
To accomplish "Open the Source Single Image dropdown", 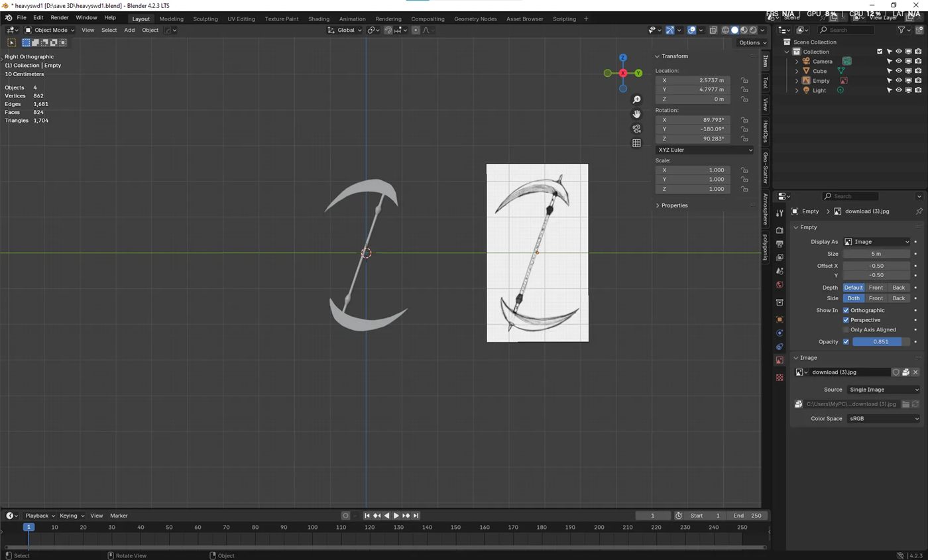I will (884, 390).
